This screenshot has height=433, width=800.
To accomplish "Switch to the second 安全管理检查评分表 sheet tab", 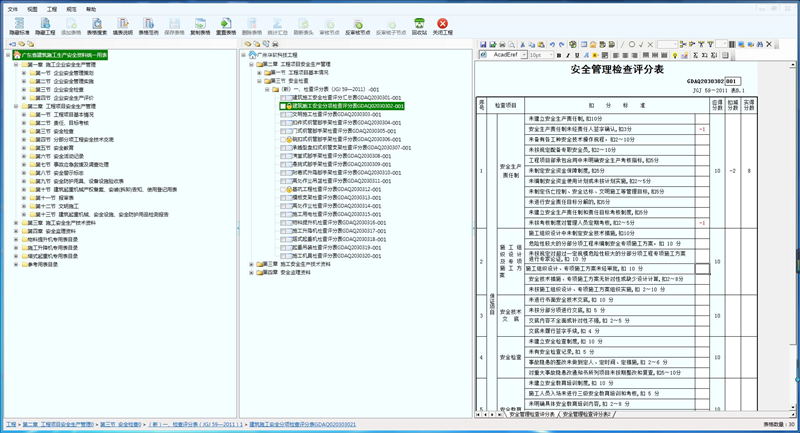I will pos(587,415).
